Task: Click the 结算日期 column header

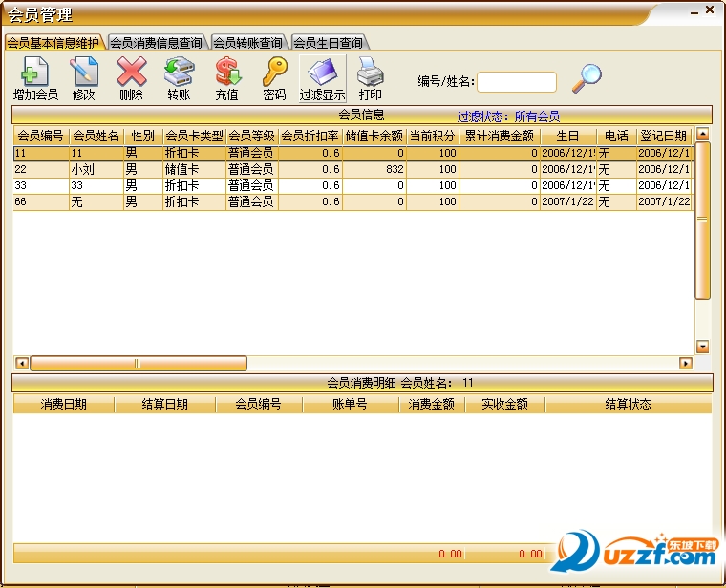Action: coord(165,404)
